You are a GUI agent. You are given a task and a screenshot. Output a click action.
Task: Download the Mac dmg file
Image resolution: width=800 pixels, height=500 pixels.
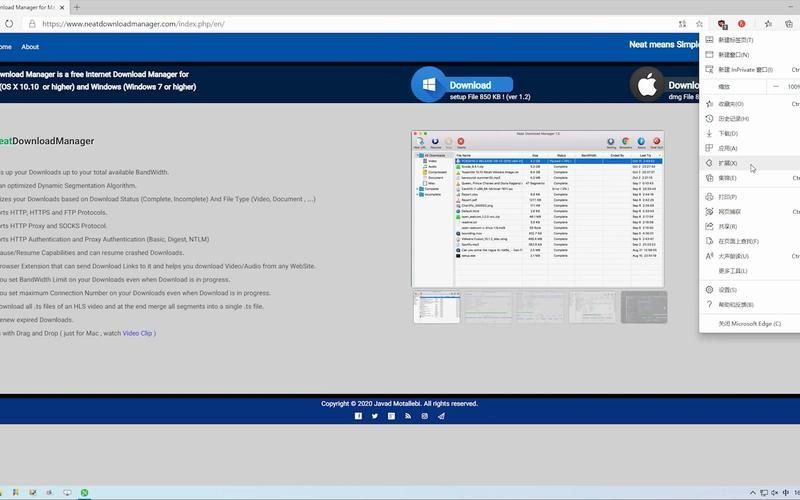point(684,85)
